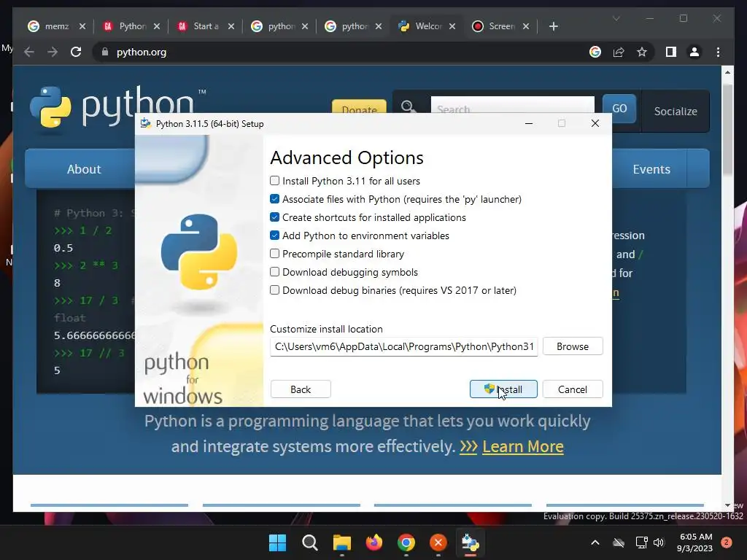Click the page scrollbar thumb
This screenshot has width=747, height=560.
727,128
